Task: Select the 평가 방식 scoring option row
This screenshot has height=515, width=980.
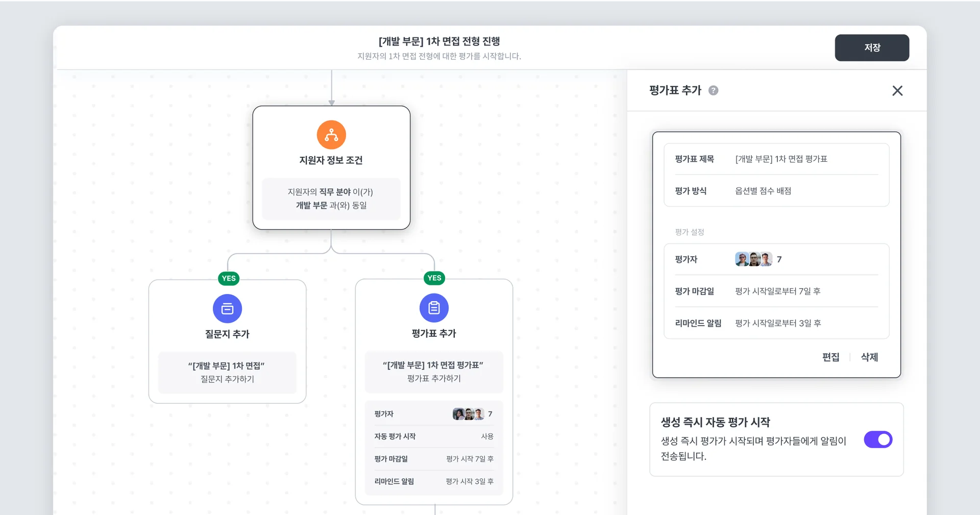Action: [776, 191]
